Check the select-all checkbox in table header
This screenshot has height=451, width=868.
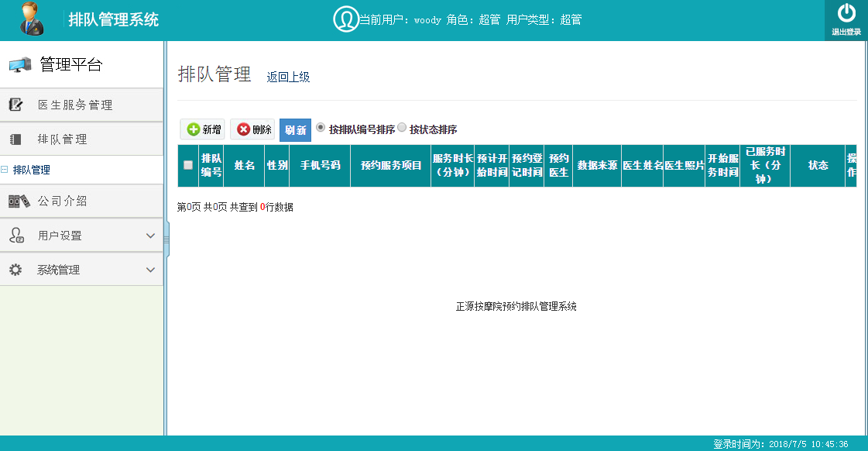pyautogui.click(x=188, y=165)
